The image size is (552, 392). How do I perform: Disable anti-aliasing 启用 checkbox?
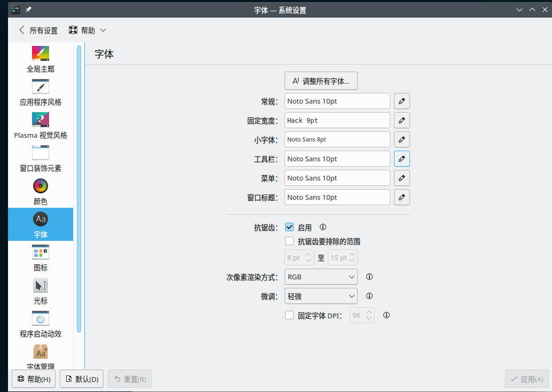point(289,227)
